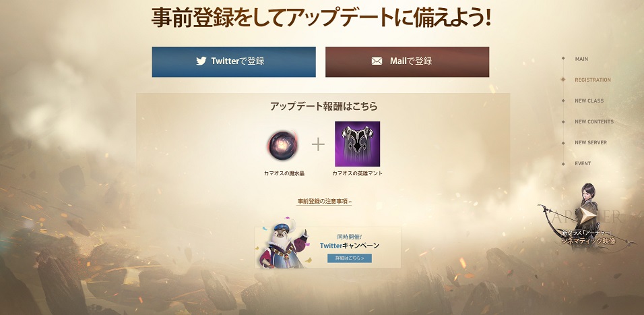
Task: Click the diamond marker beside REGISTRATION
Action: tap(563, 80)
